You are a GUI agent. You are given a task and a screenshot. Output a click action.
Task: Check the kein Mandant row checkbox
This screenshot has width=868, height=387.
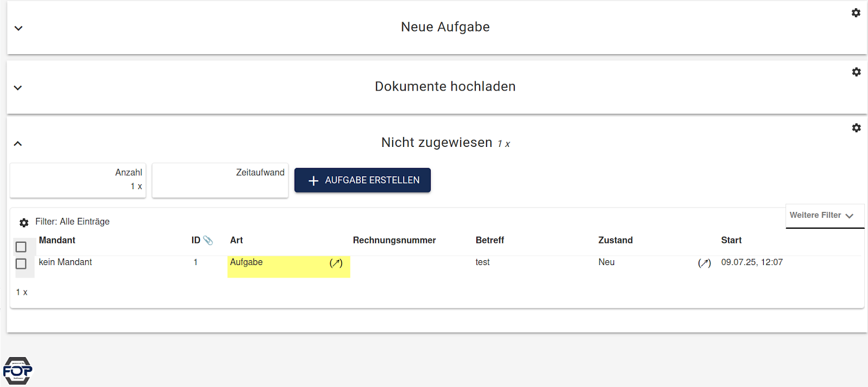21,263
